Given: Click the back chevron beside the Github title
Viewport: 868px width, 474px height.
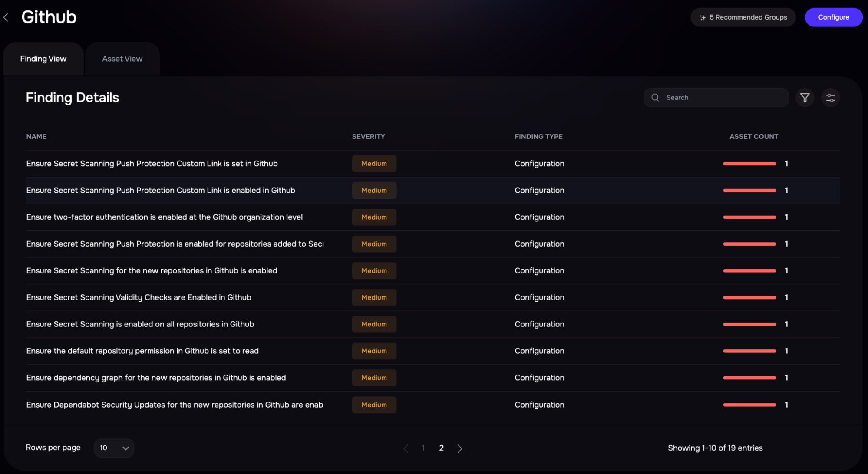Looking at the screenshot, I should (6, 17).
